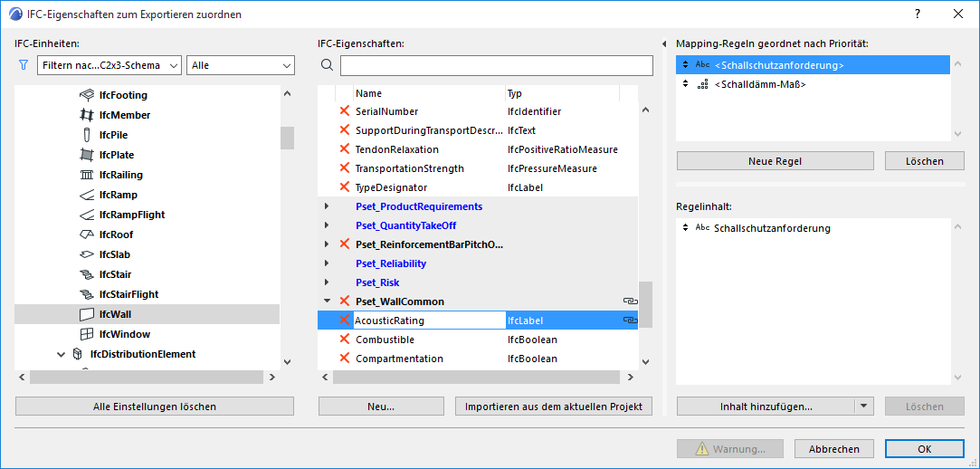Select 'Schallschutzanforderung' in Regelinhalt

813,228
